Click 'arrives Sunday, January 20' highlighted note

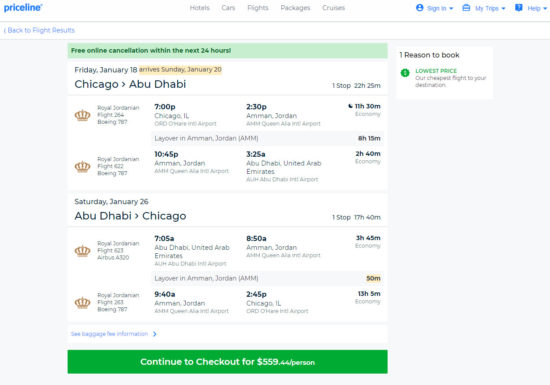pos(180,69)
